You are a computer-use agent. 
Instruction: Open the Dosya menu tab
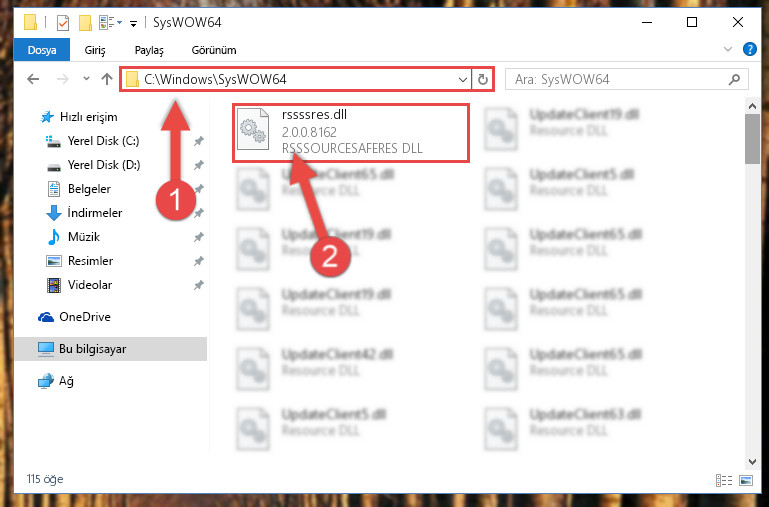coord(42,50)
